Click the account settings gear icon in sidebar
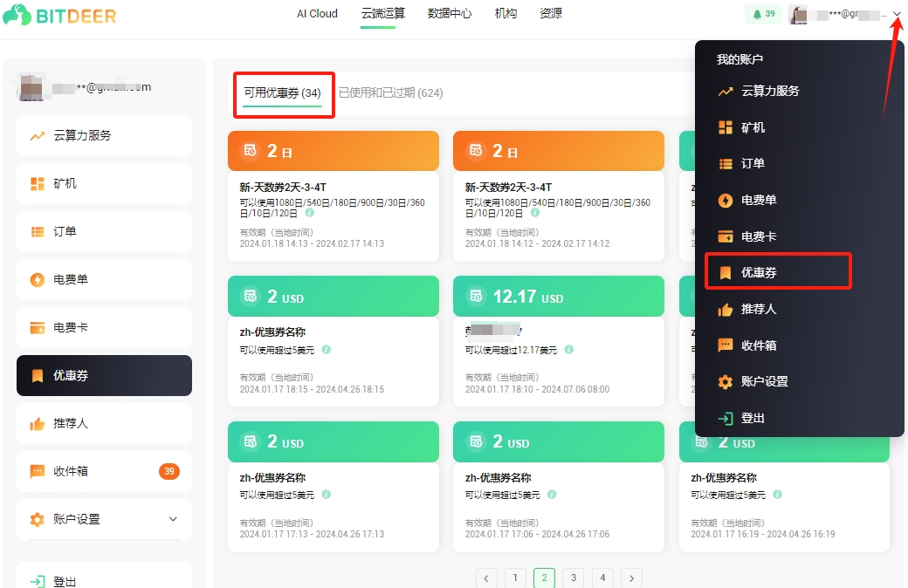Image resolution: width=908 pixels, height=588 pixels. 38,520
